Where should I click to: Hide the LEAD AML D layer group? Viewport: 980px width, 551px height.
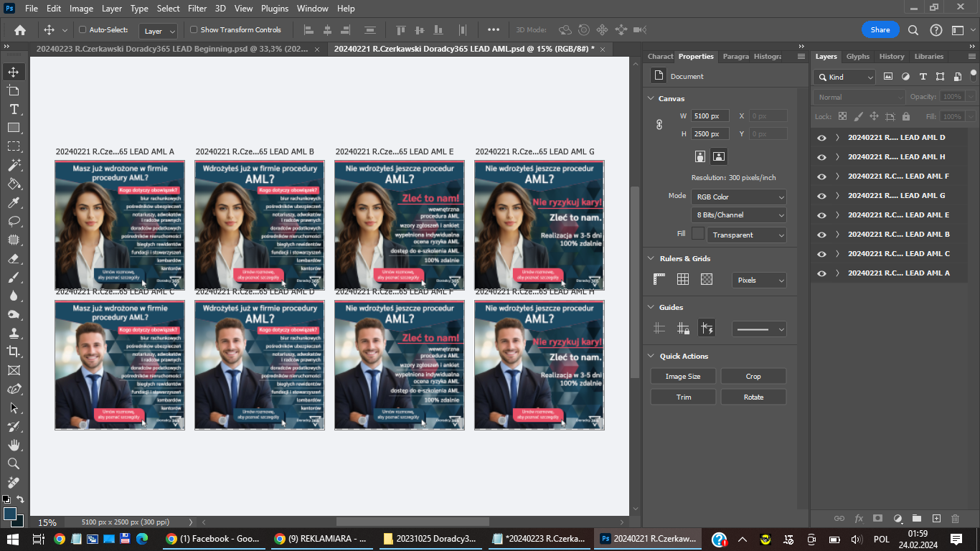[821, 138]
